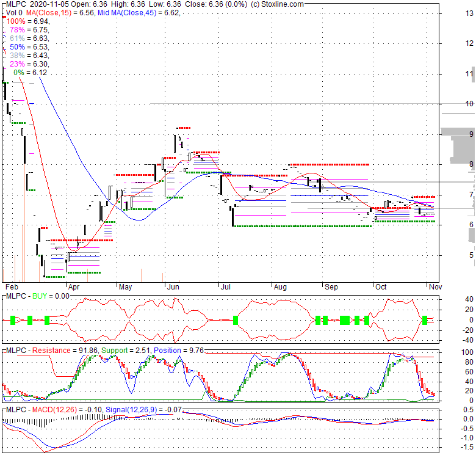The height and width of the screenshot is (455, 476).
Task: Click the green BUY signal marker in November
Action: pos(425,320)
